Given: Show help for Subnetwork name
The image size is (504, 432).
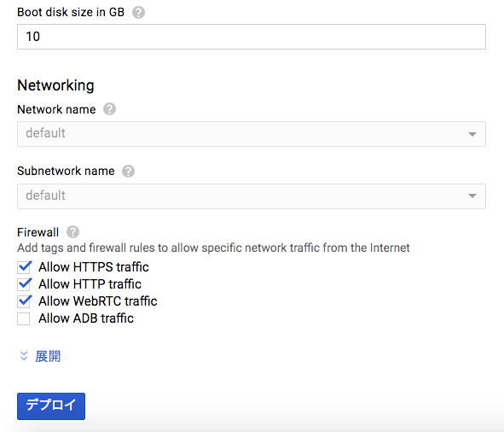Looking at the screenshot, I should tap(128, 172).
